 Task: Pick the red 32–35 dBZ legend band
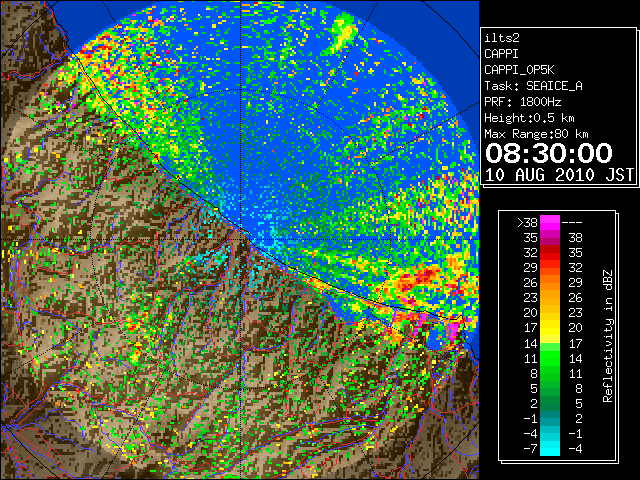[x=550, y=253]
